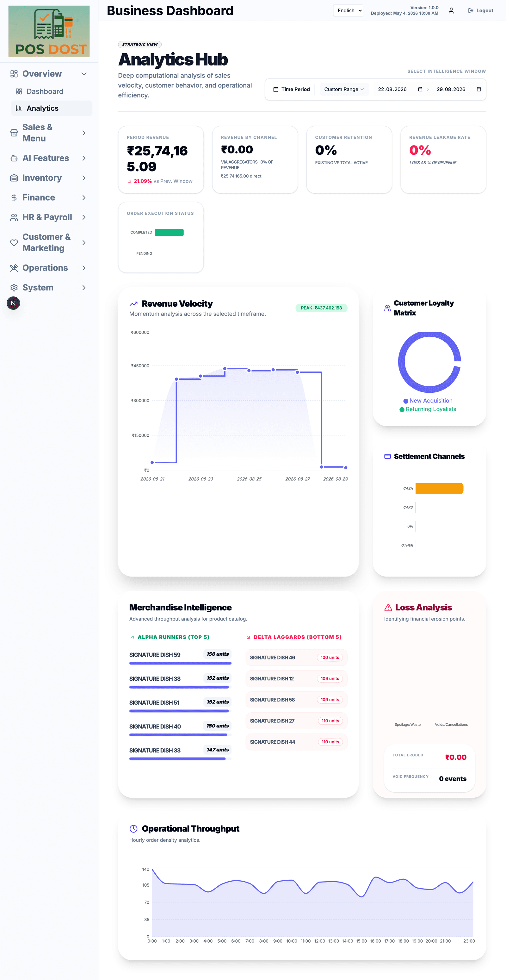
Task: Toggle the New Acquisition legend item
Action: click(x=428, y=401)
